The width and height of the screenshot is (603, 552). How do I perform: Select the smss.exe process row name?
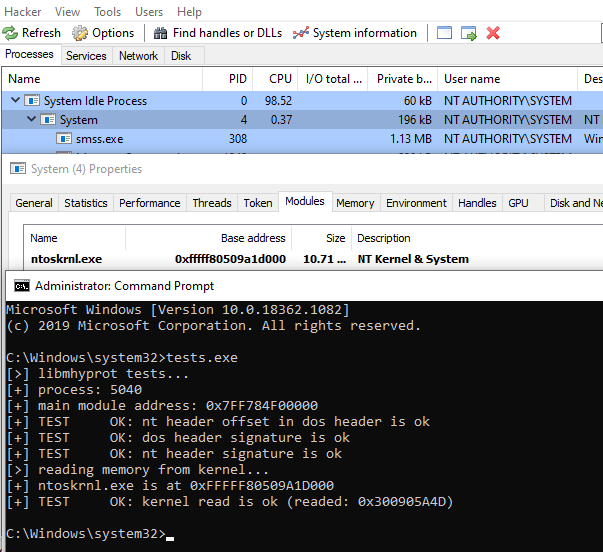click(100, 139)
